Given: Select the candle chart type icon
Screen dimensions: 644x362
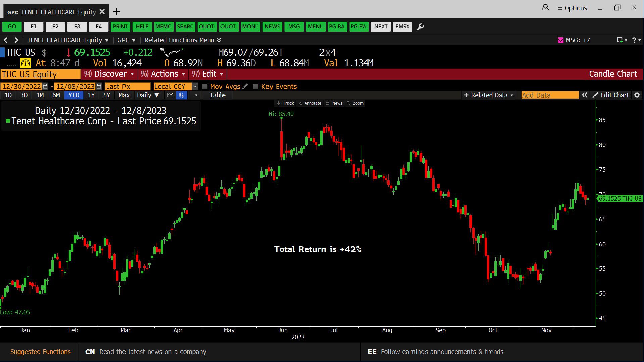Looking at the screenshot, I should [x=181, y=95].
